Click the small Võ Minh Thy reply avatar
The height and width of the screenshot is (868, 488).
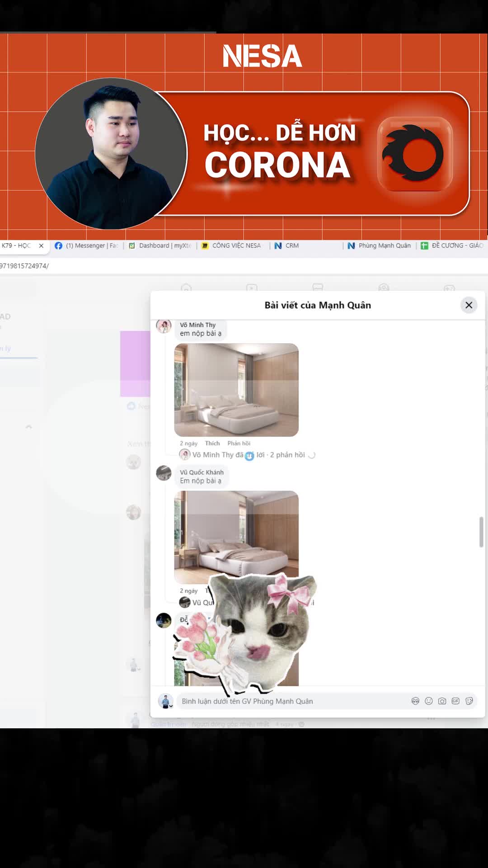[185, 455]
